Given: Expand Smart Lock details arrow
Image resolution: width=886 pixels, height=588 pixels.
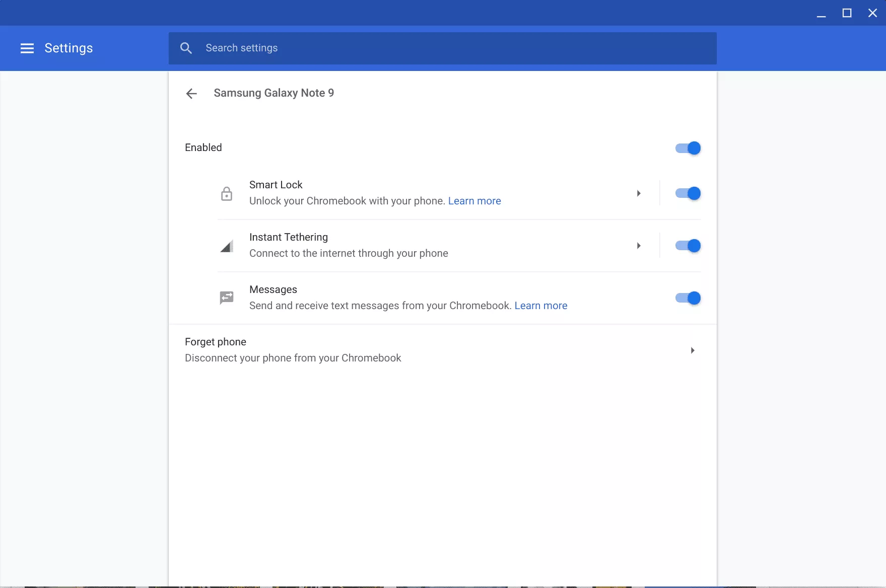Looking at the screenshot, I should (639, 193).
